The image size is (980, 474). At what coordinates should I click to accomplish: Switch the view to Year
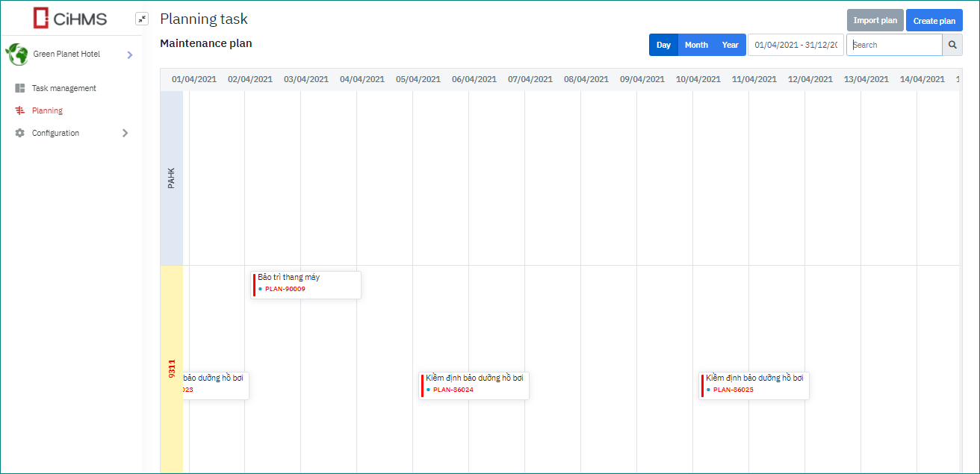coord(730,45)
